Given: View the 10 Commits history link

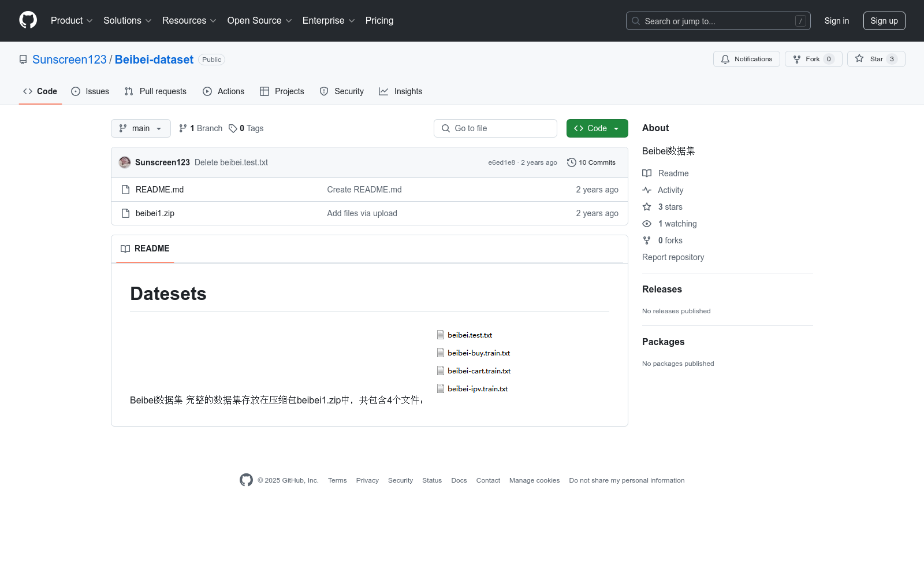Looking at the screenshot, I should (x=591, y=162).
